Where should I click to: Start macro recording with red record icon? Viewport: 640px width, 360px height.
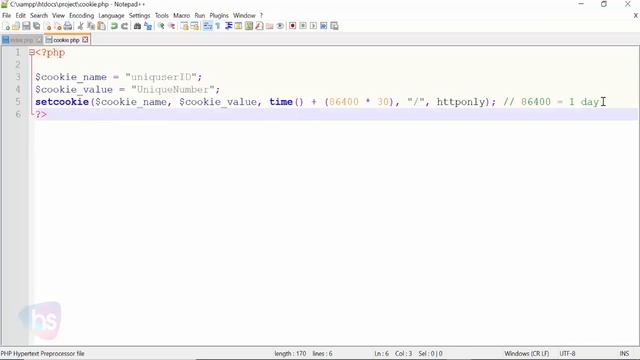coord(292,26)
